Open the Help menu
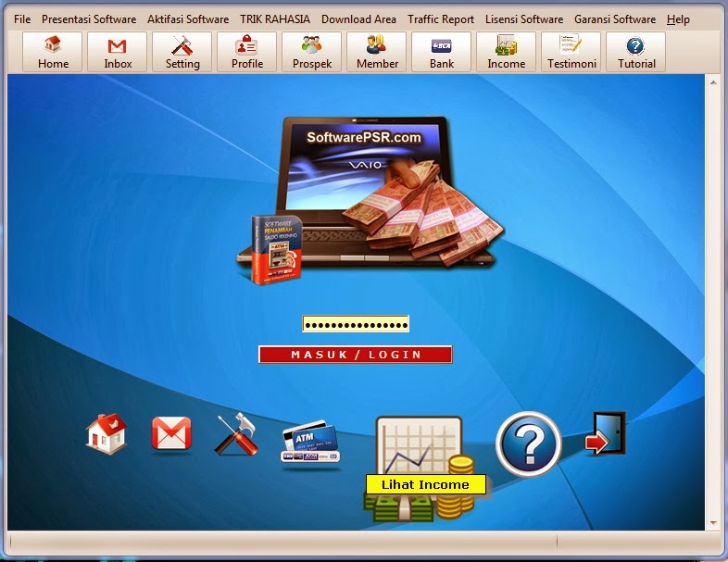Image resolution: width=728 pixels, height=562 pixels. click(678, 19)
